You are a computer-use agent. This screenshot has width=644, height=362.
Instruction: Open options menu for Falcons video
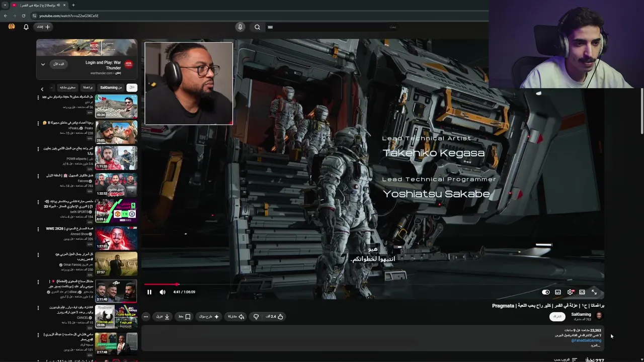[x=38, y=176]
